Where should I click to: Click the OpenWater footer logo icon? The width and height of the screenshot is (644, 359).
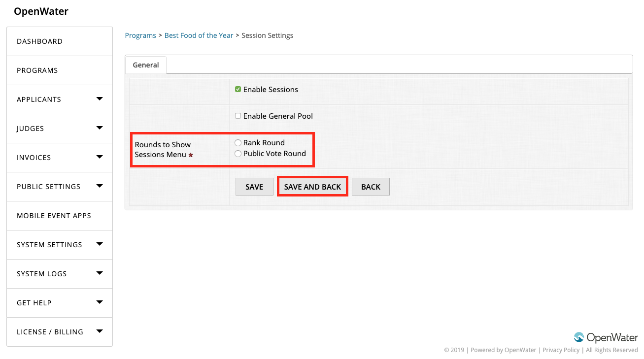tap(579, 337)
